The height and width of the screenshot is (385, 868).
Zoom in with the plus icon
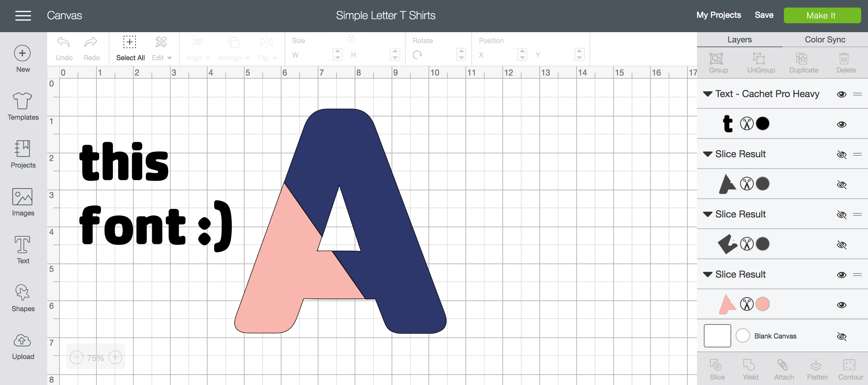115,358
